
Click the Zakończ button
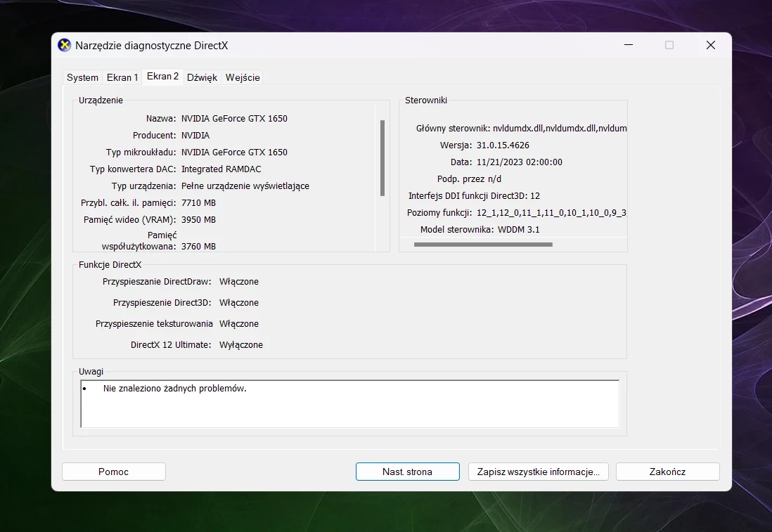[x=667, y=472]
